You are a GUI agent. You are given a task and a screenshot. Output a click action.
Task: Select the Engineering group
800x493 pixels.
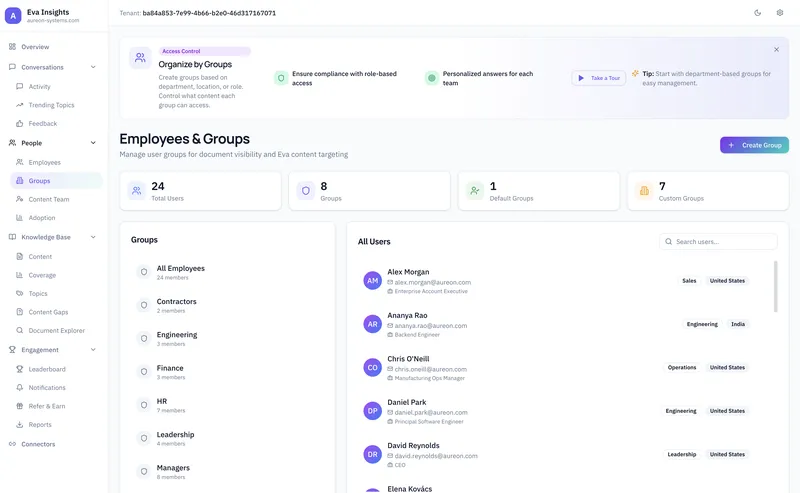227,338
